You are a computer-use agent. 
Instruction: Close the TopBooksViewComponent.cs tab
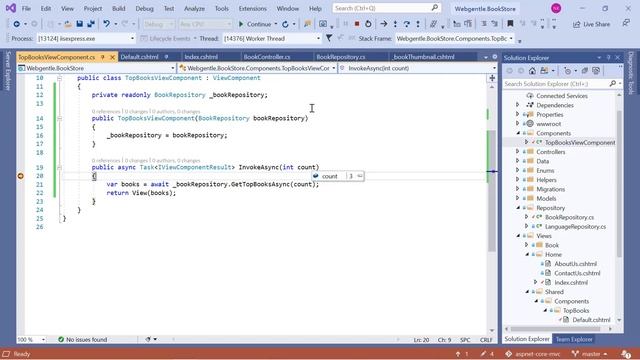(x=112, y=57)
